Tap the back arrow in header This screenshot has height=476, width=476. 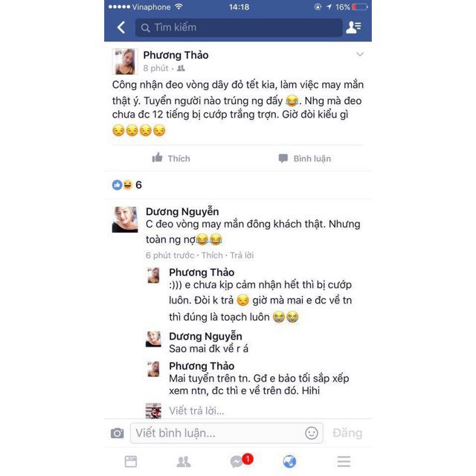(x=121, y=28)
